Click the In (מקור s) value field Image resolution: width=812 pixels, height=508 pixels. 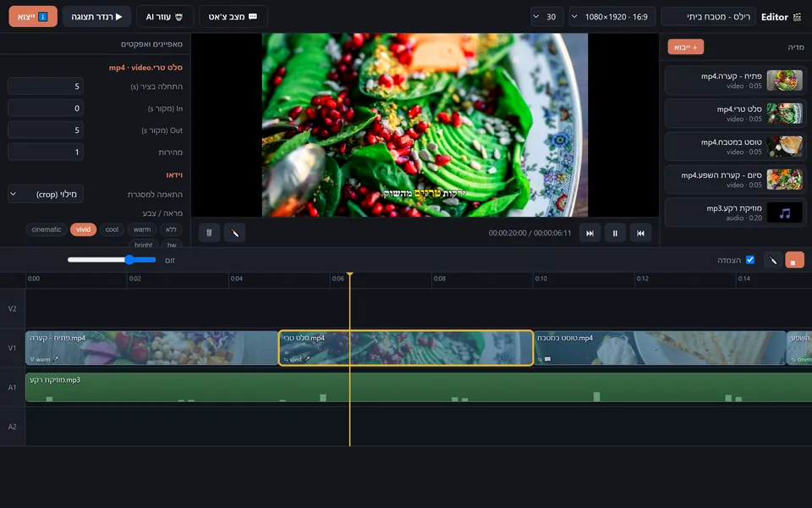[x=46, y=108]
